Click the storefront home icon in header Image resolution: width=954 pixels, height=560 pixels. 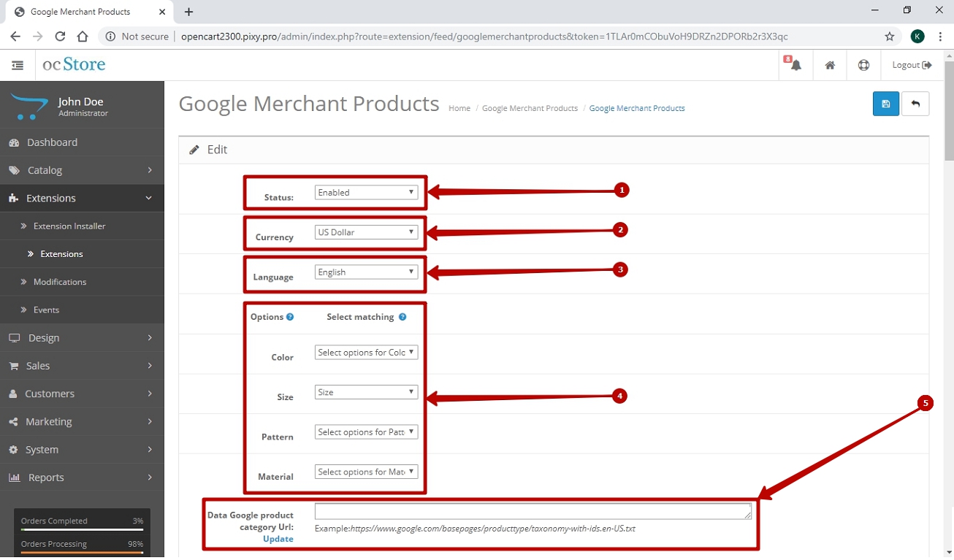[830, 65]
